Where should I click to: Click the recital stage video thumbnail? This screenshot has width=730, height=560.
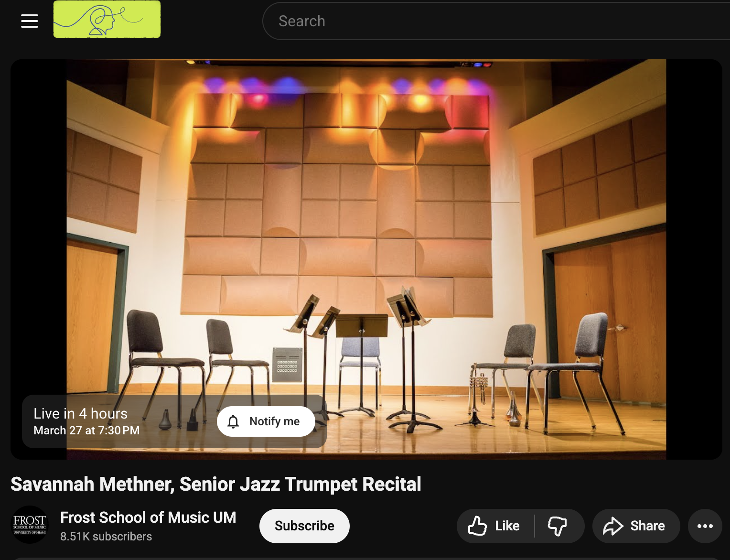tap(366, 259)
